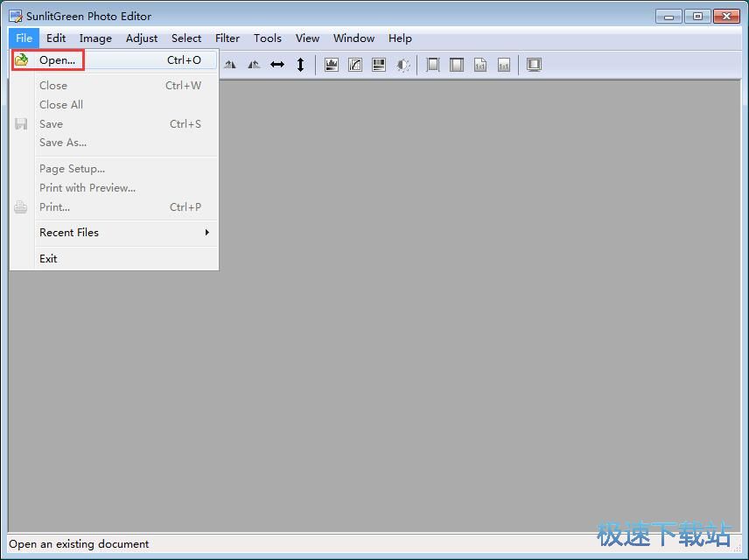Open the Adjust menu
Screen dimensions: 749x560
click(x=142, y=38)
